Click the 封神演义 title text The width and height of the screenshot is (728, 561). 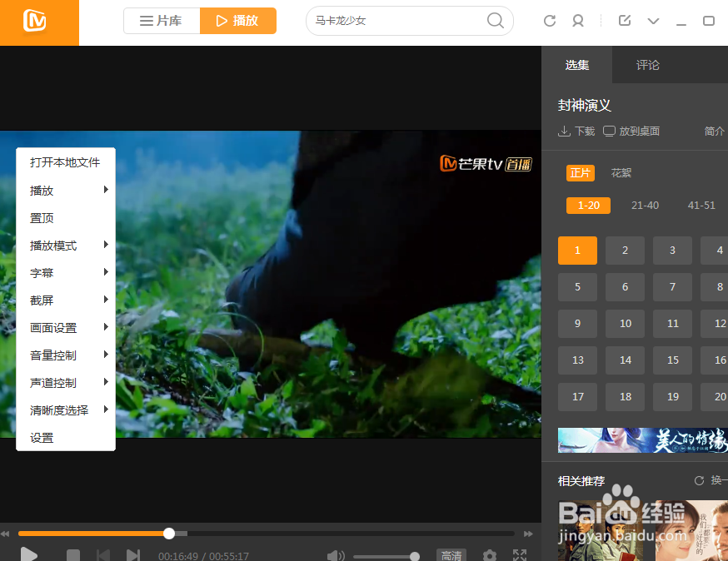[x=584, y=106]
